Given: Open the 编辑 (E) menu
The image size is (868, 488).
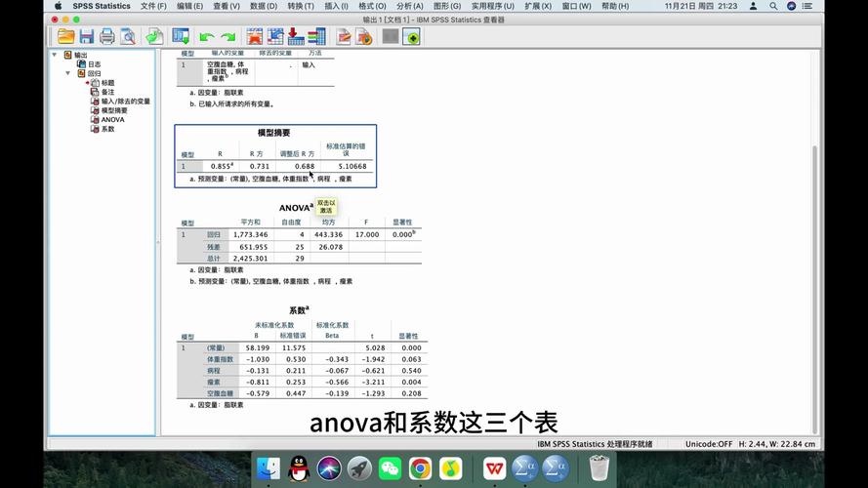Looking at the screenshot, I should pos(189,6).
